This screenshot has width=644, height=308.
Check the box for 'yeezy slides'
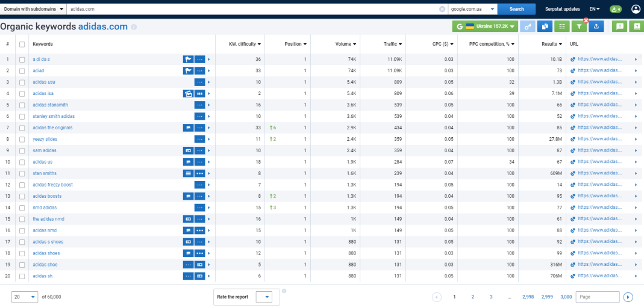click(22, 139)
